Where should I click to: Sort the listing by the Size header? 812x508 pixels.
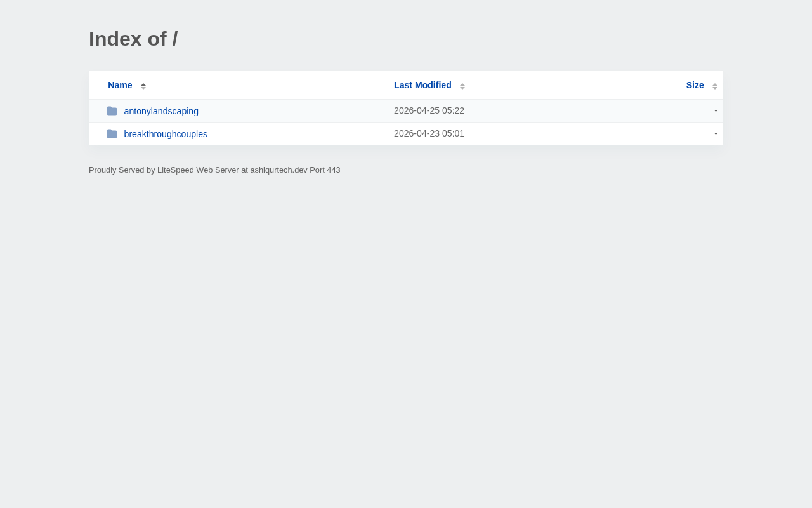695,85
